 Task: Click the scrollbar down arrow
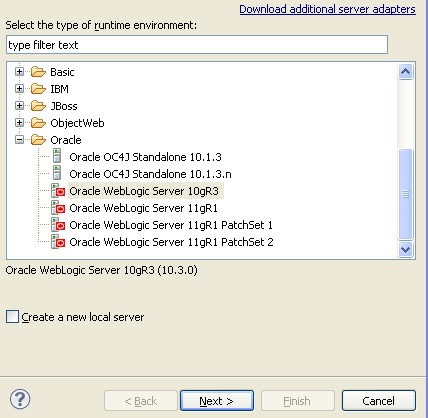coord(405,249)
